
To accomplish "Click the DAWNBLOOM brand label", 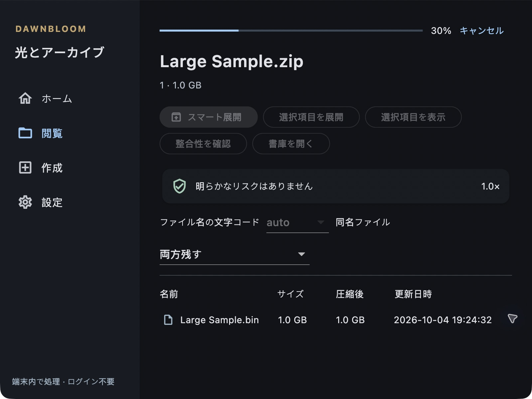I will [51, 29].
